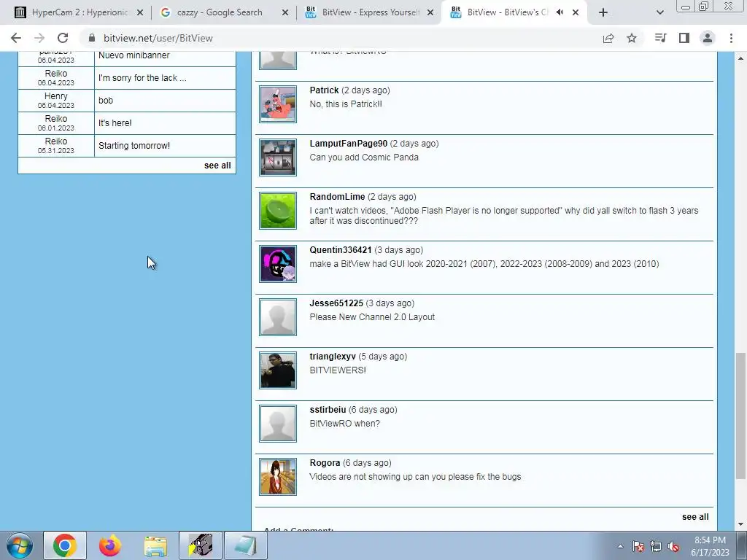This screenshot has height=560, width=747.
Task: Click the browser back arrow
Action: [x=16, y=38]
